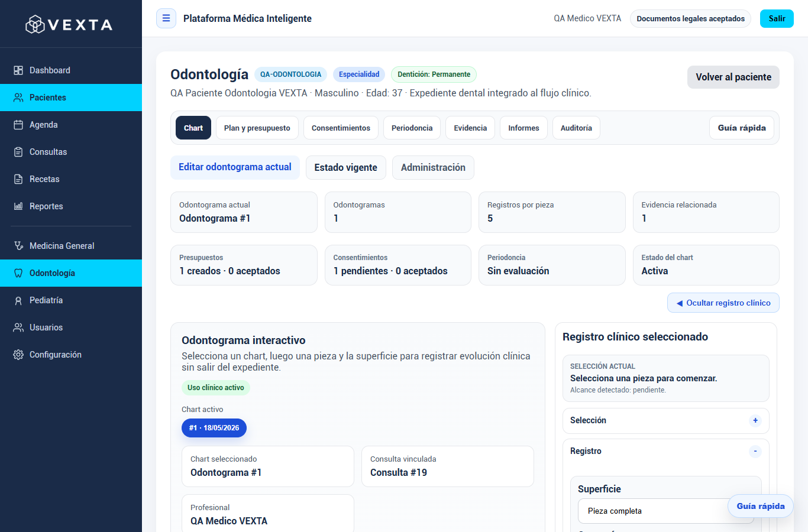Click the Usuarios people icon
Screen dimensions: 808x532
(18, 327)
